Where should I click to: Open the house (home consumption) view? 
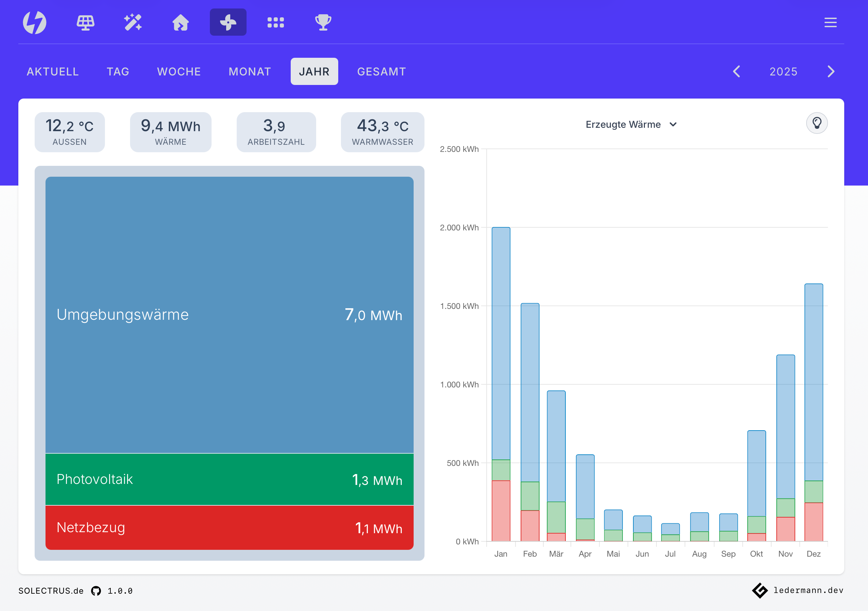point(180,22)
